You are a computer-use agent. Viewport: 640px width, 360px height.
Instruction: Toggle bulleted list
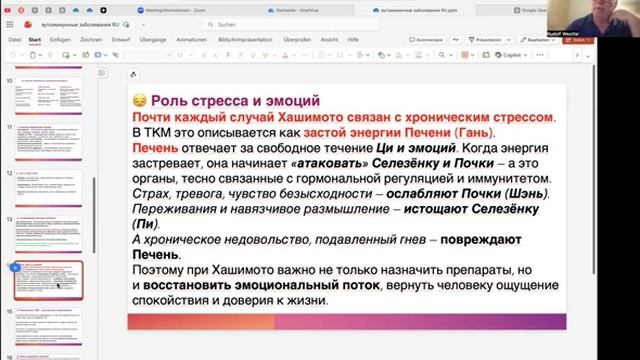coord(321,55)
